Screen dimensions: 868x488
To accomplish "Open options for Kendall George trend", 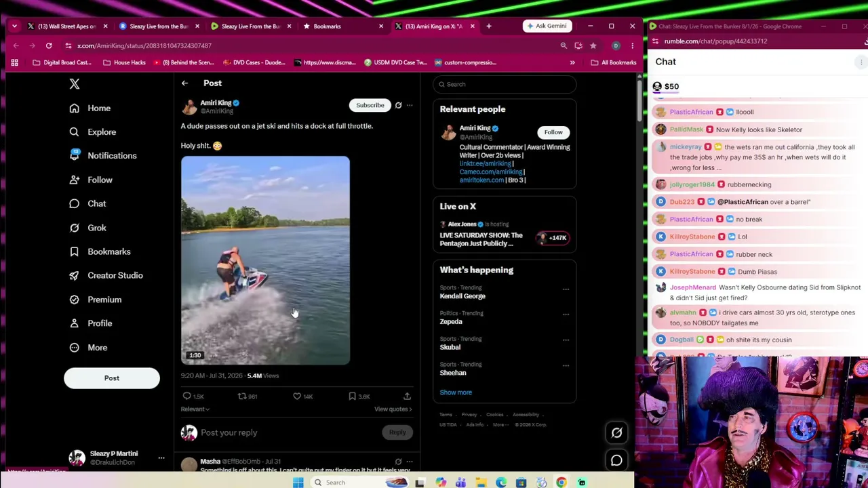I will [x=566, y=289].
